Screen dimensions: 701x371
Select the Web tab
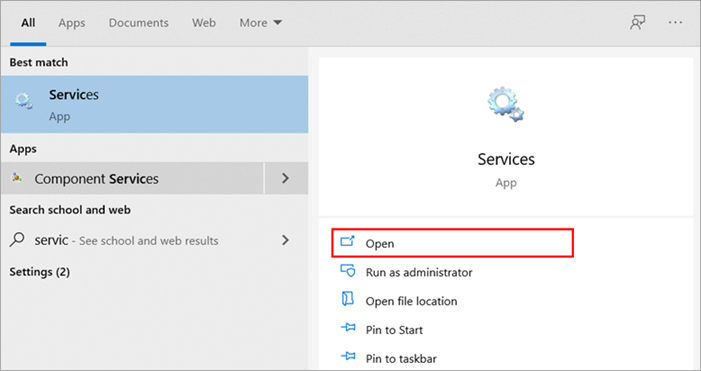pyautogui.click(x=204, y=23)
